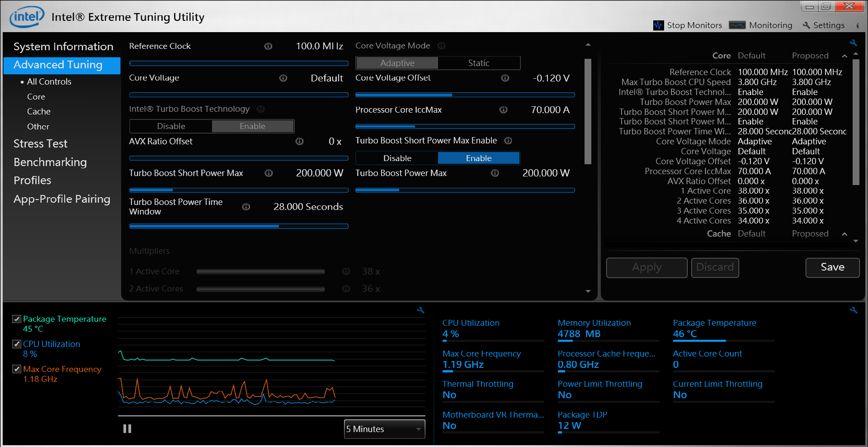868x447 pixels.
Task: Click Turbo Boost Short Power Max info icon
Action: (269, 173)
